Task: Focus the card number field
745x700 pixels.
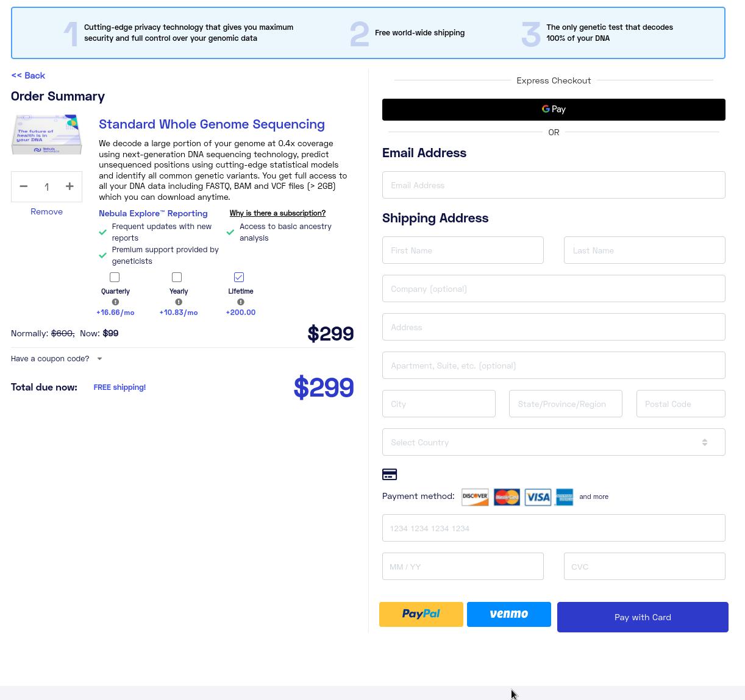Action: (x=554, y=528)
